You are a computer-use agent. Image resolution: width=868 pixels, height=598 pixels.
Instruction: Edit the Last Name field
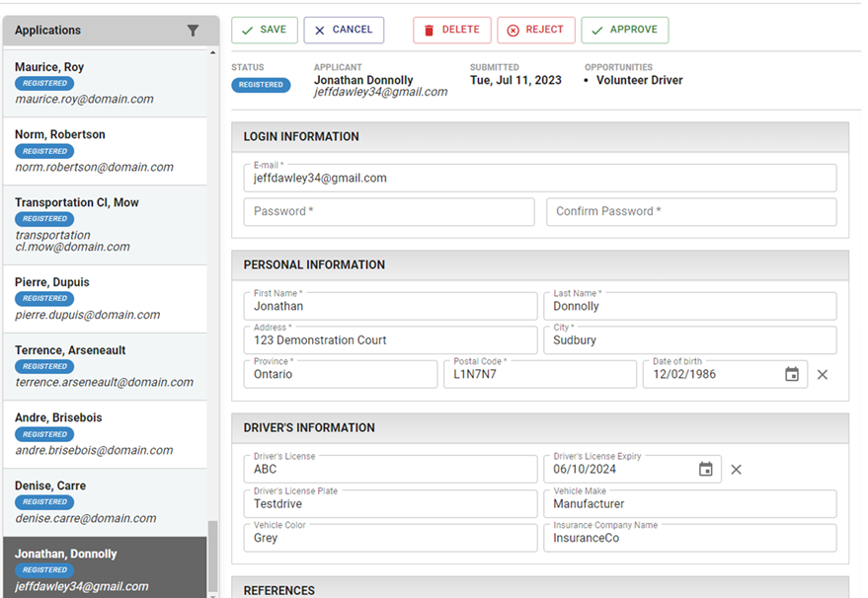[689, 306]
